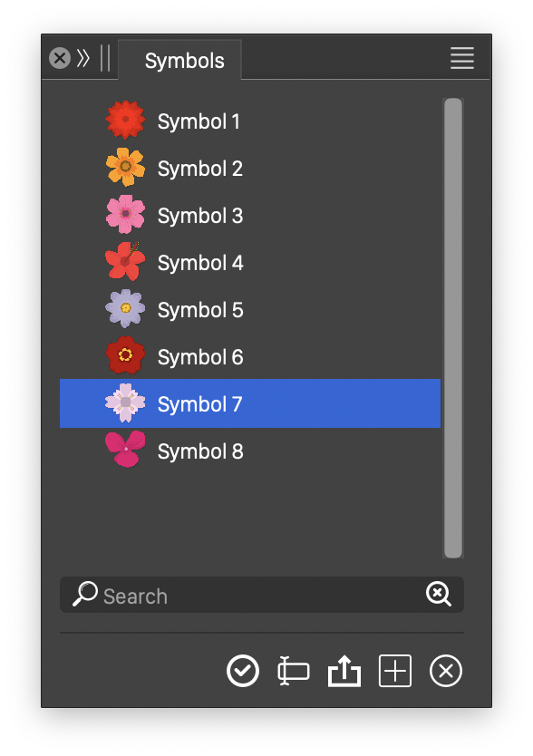Close the Symbols panel with X button
This screenshot has width=533, height=756.
pyautogui.click(x=60, y=58)
